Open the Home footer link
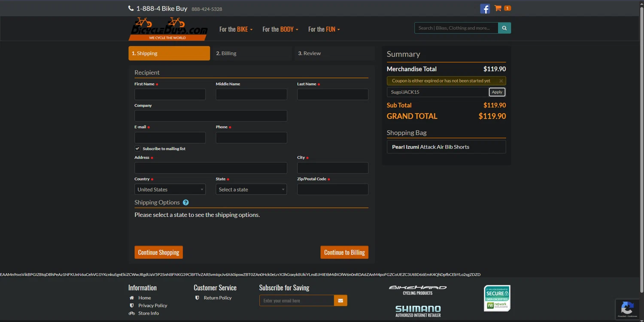644x322 pixels. click(144, 298)
